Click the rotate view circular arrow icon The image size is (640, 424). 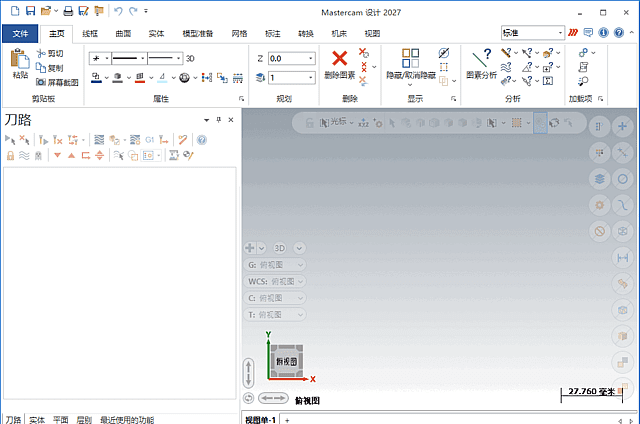click(x=248, y=398)
